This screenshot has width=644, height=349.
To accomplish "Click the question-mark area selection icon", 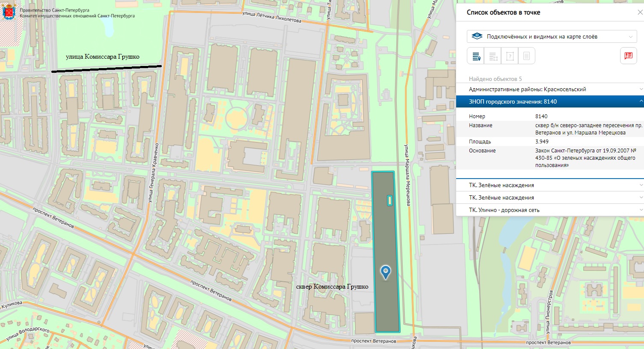I will point(510,56).
